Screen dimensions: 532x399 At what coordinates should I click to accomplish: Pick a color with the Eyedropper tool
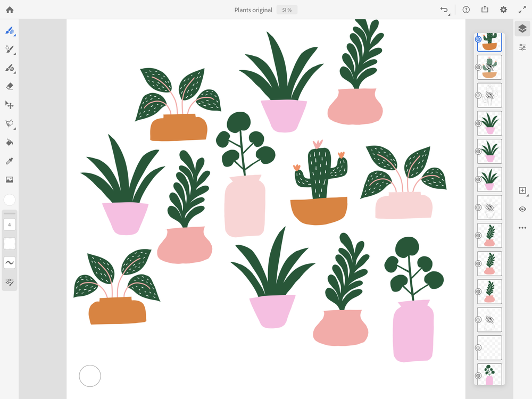[9, 161]
